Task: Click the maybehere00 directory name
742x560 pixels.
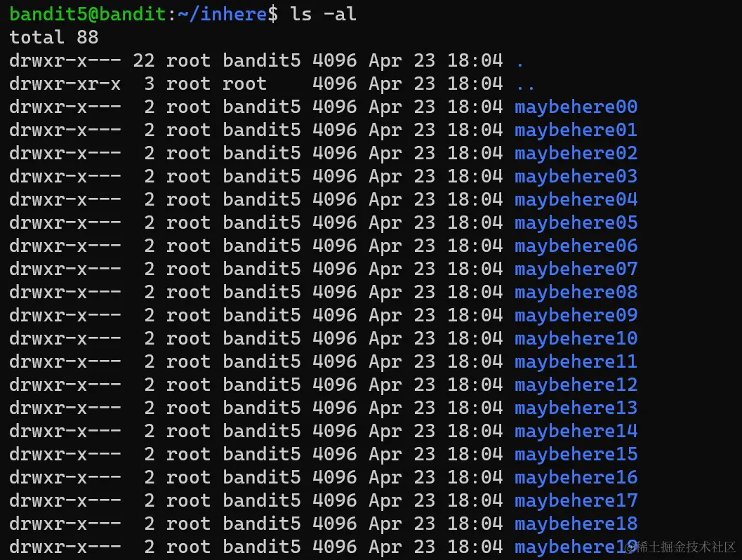Action: click(x=576, y=107)
